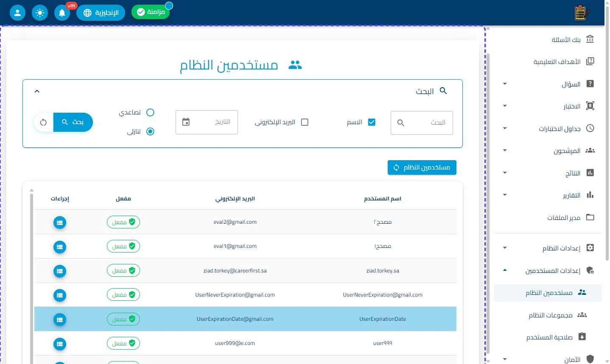Expand the جداول الاختبارات sidebar arrow

click(x=505, y=128)
